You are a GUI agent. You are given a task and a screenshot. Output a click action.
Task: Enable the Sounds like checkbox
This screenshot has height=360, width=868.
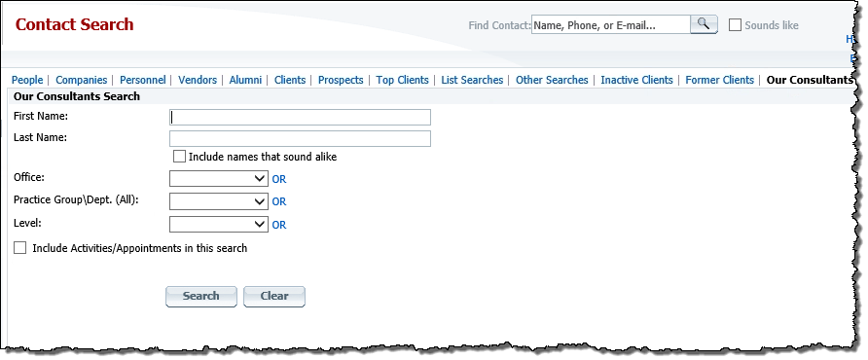tap(735, 25)
